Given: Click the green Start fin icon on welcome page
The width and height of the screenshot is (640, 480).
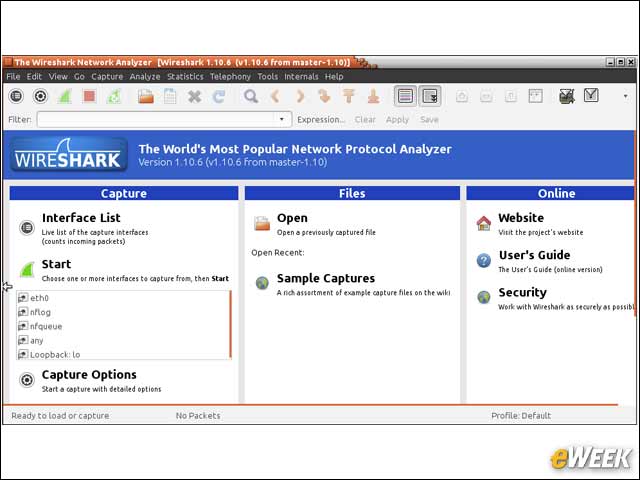Looking at the screenshot, I should click(27, 270).
